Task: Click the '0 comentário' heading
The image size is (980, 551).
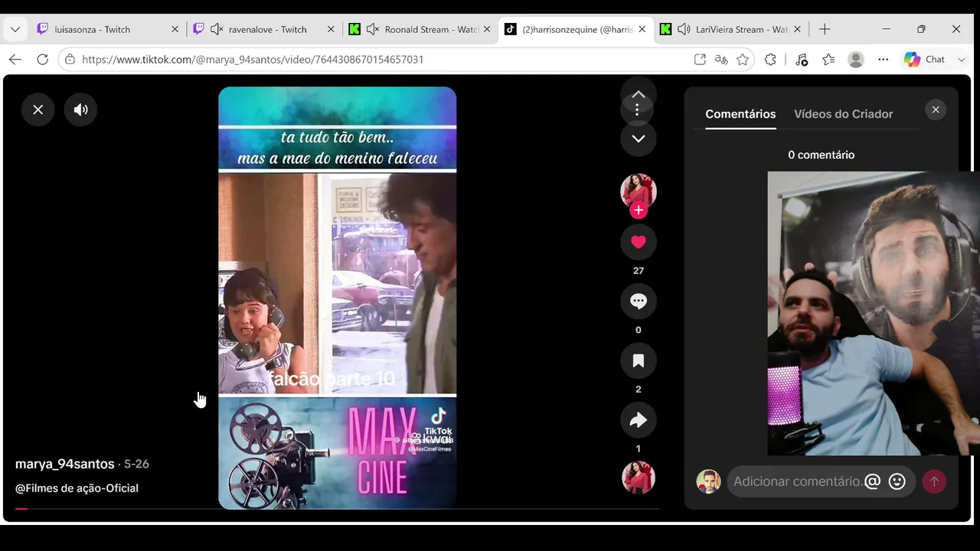Action: (822, 155)
